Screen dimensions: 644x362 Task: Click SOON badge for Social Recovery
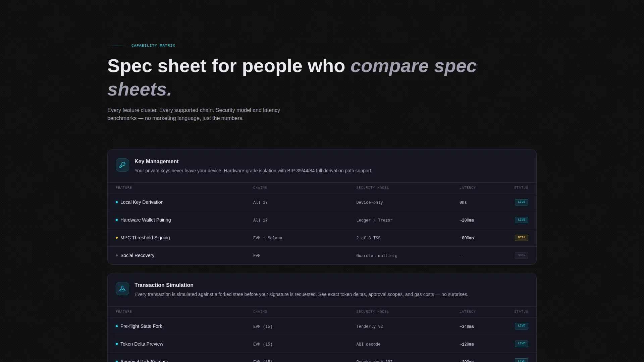522,255
